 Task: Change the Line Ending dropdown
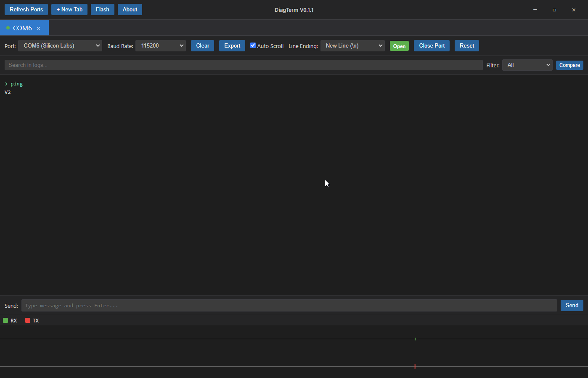pos(352,45)
